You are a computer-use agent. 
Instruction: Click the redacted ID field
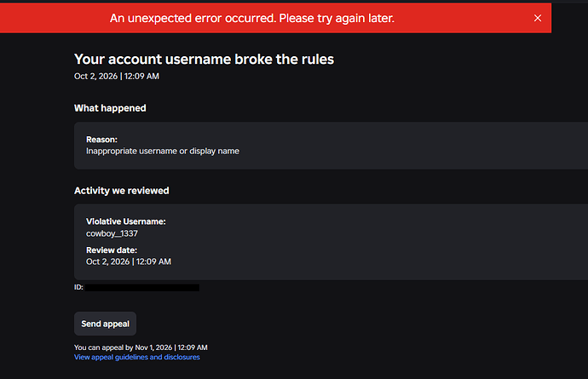[142, 288]
